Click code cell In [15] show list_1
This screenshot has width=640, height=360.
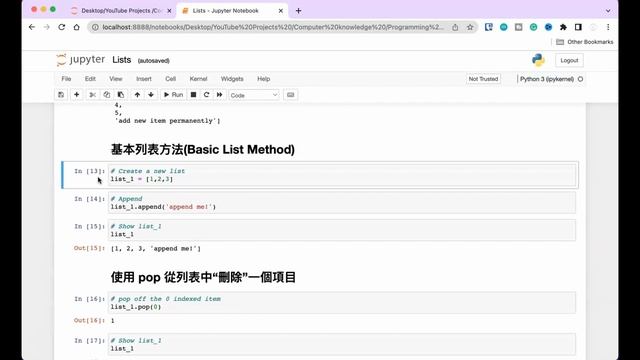pos(342,230)
